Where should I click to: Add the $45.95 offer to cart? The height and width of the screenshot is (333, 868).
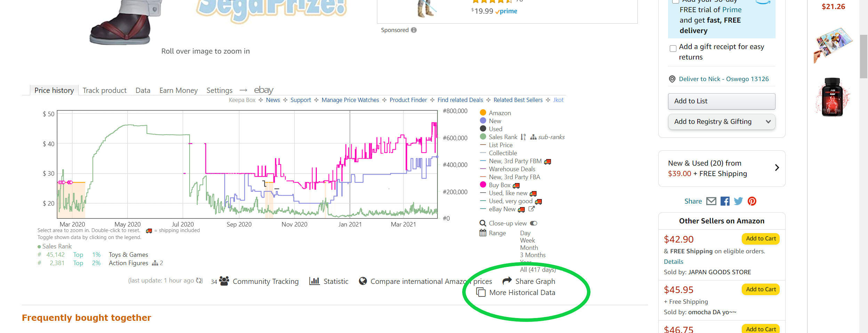(761, 289)
